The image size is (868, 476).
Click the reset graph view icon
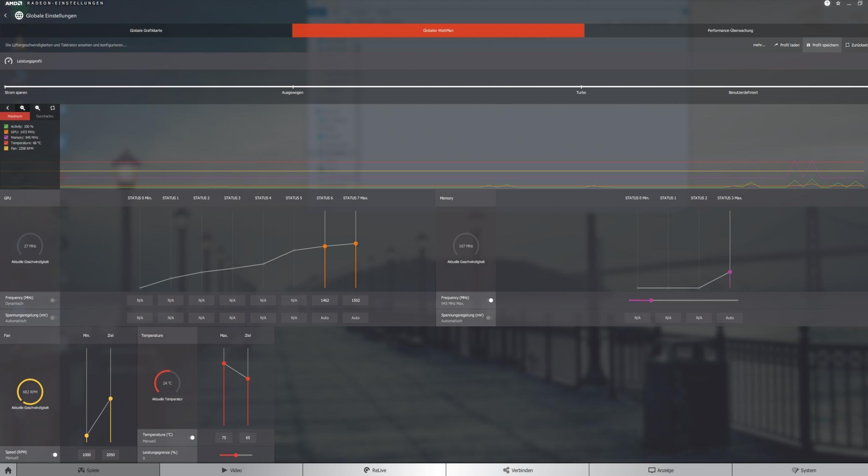click(53, 108)
